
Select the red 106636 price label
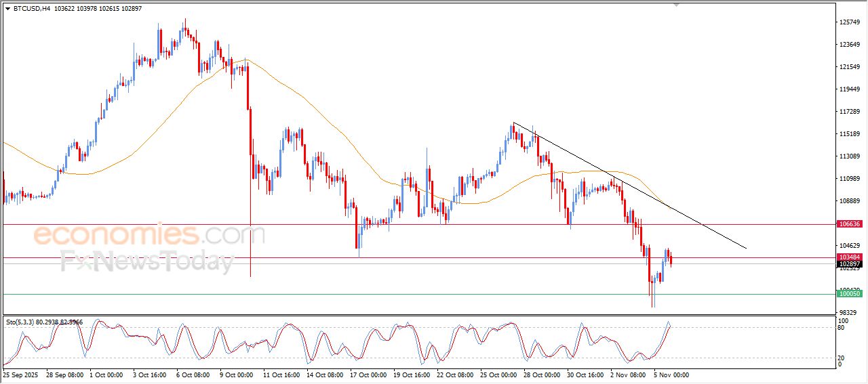tap(849, 223)
